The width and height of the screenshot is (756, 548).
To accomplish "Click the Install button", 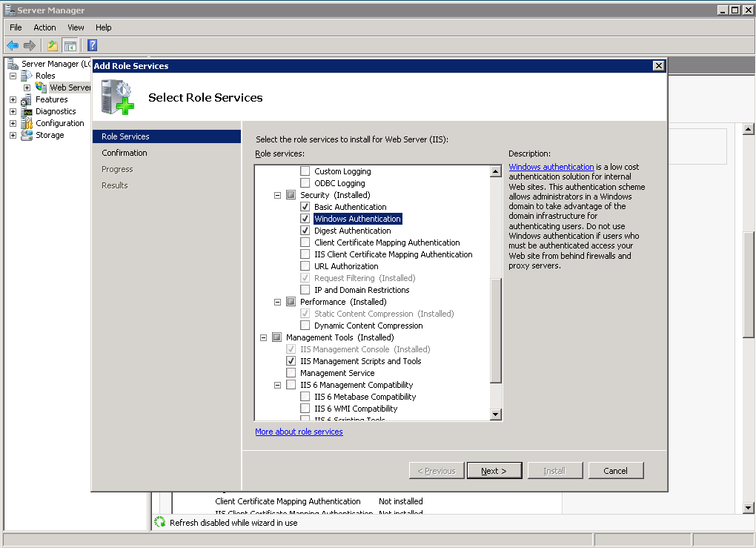I will 555,471.
